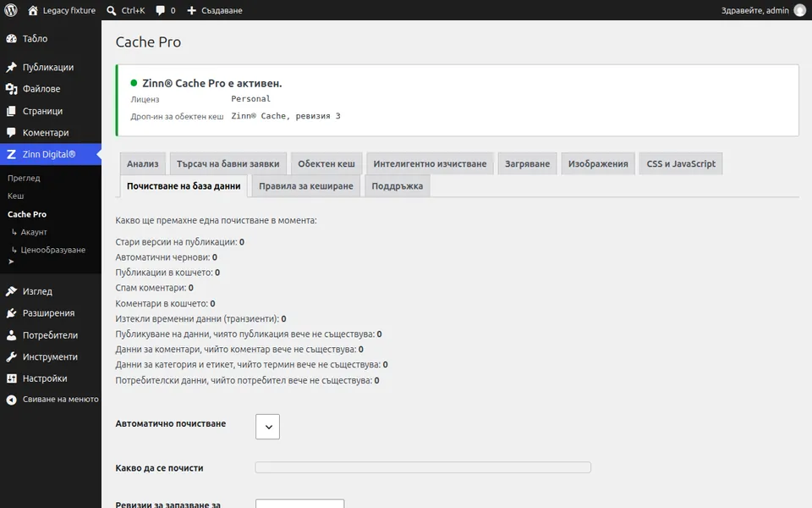Click the Страници pages icon
Screen dimensions: 812x508
tap(11, 111)
